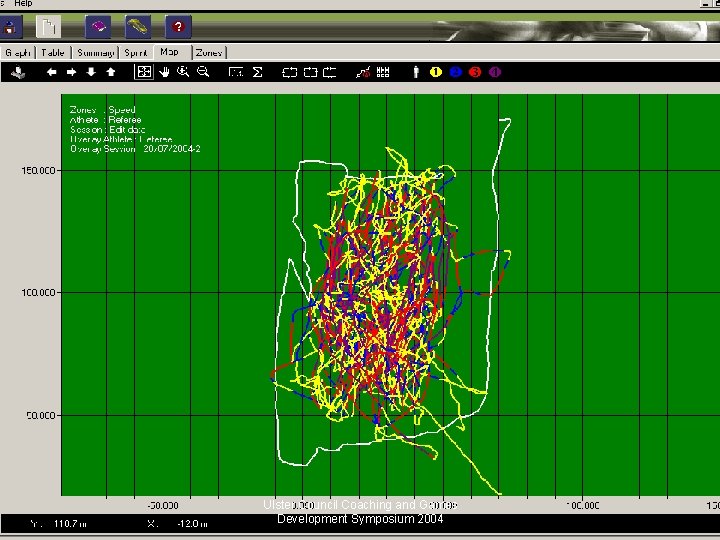The width and height of the screenshot is (720, 540).
Task: Click the Overlay Session 20/07/2004-2 text
Action: pos(135,149)
